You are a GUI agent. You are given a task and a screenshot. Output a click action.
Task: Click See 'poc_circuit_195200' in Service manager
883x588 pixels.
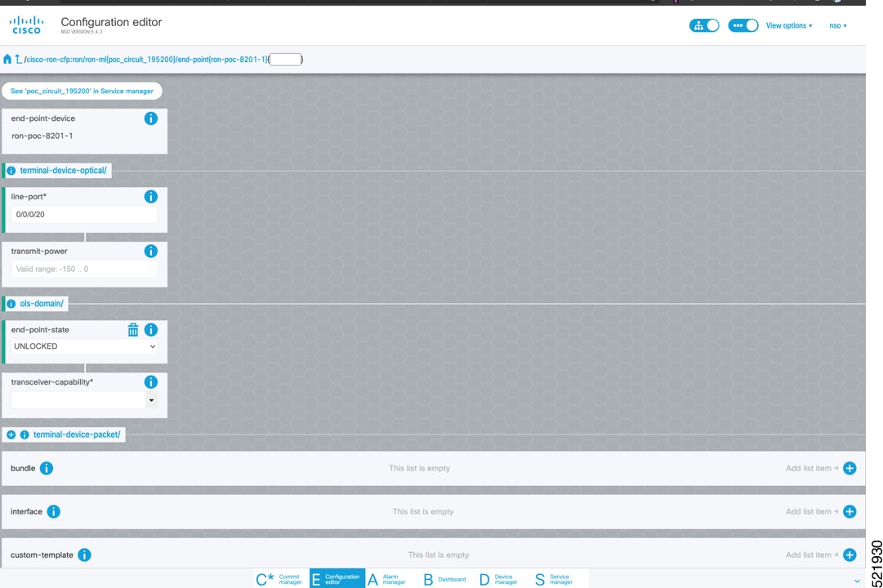point(82,91)
